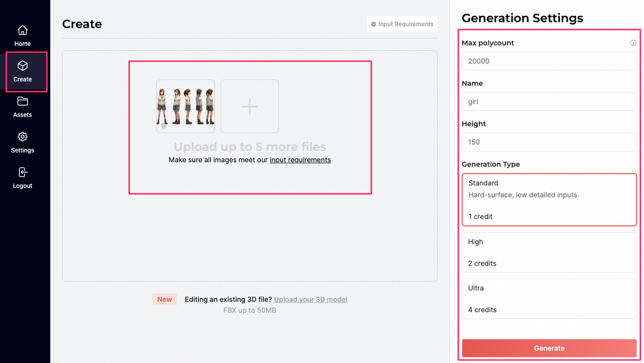
Task: Select the Create cube icon
Action: (23, 66)
